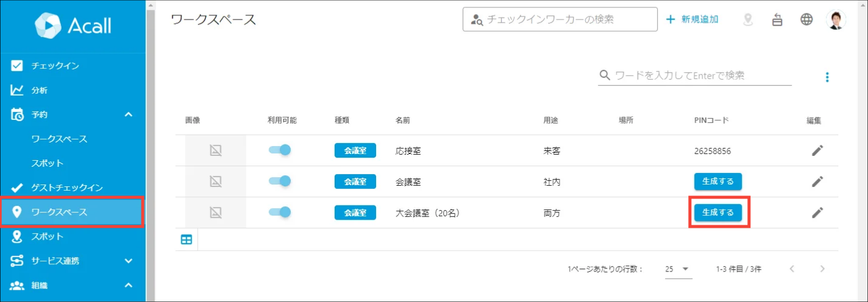
Task: Click the column layout grid icon below table
Action: [x=187, y=240]
